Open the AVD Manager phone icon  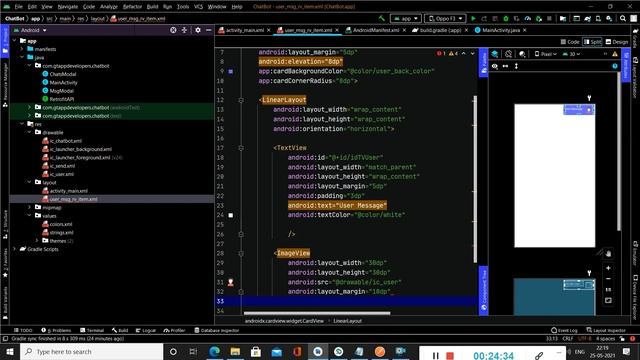pos(598,18)
